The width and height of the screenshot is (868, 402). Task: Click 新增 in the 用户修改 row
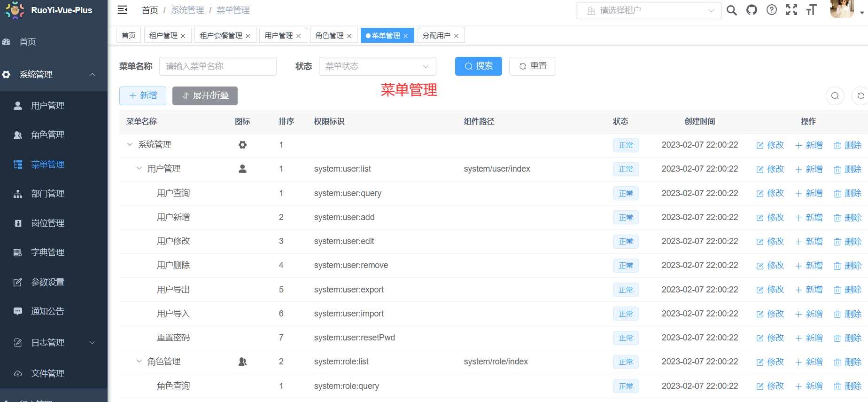[809, 242]
